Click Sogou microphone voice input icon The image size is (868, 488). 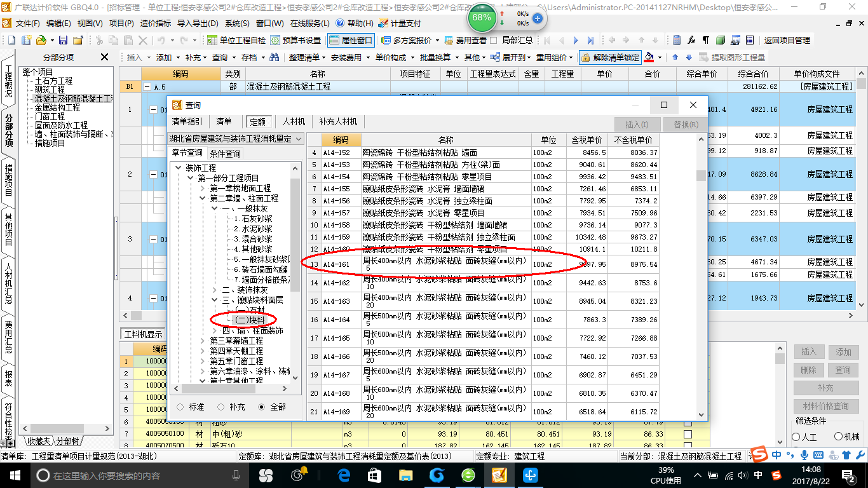(x=804, y=455)
